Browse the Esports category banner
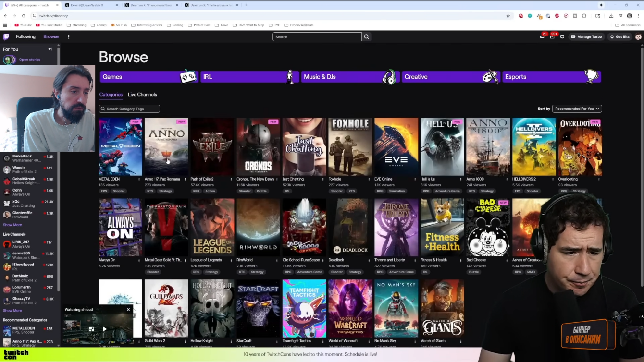The image size is (644, 362). (551, 77)
